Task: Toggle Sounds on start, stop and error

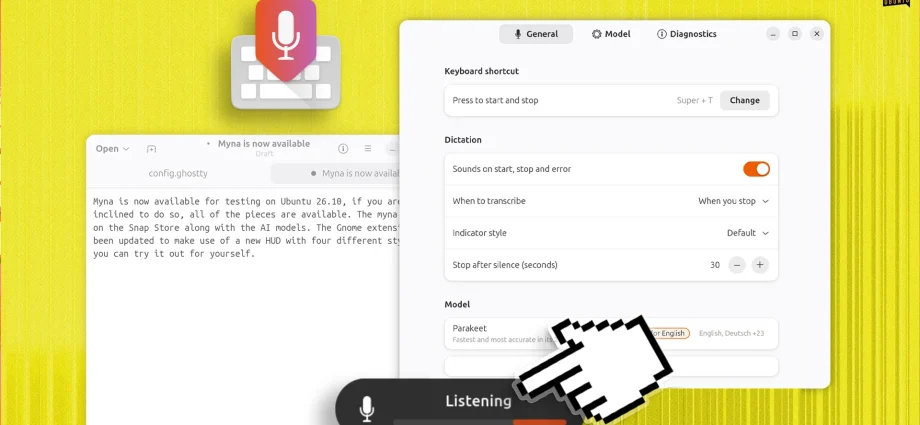Action: point(756,169)
